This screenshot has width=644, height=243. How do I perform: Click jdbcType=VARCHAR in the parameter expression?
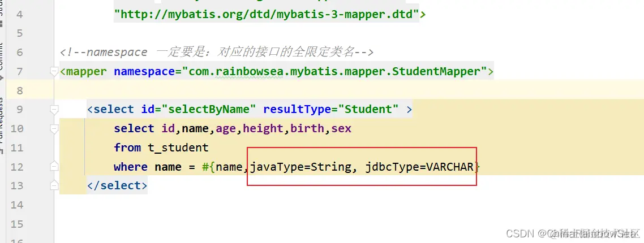pyautogui.click(x=419, y=167)
